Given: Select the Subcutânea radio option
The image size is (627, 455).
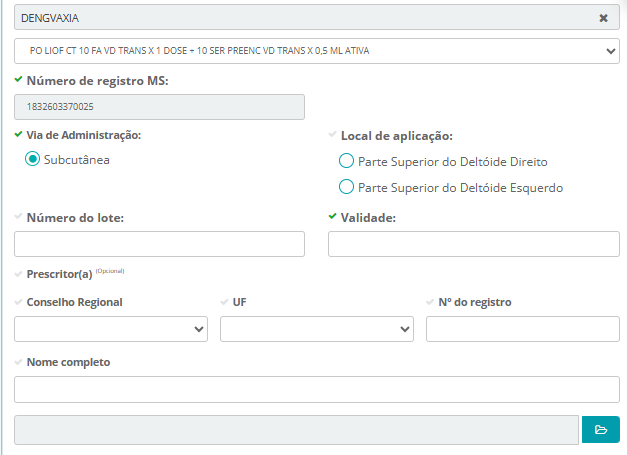Looking at the screenshot, I should [x=32, y=159].
